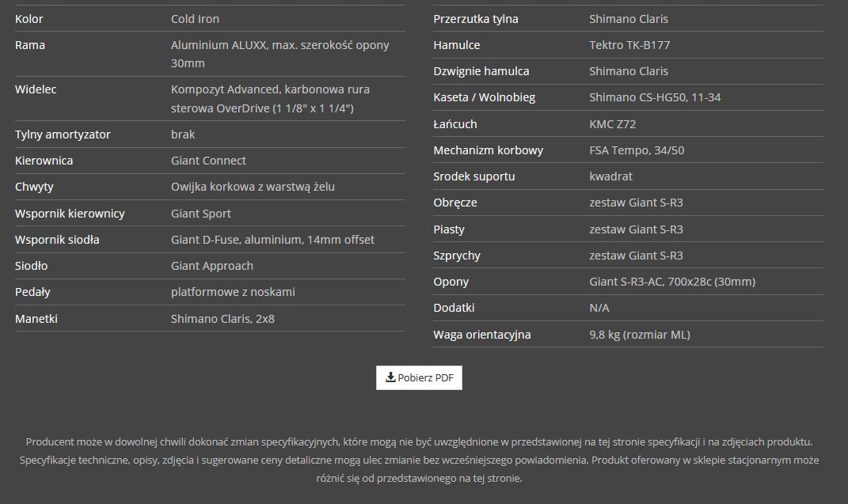Viewport: 848px width, 504px height.
Task: Select the Tylny amortyzator label
Action: pos(63,135)
